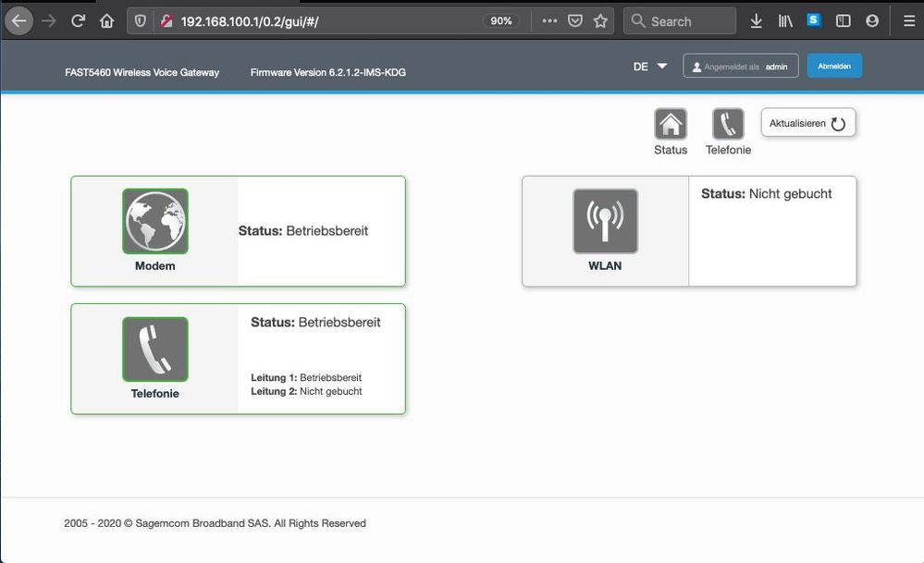Click the tracking protection shield icon

(141, 21)
